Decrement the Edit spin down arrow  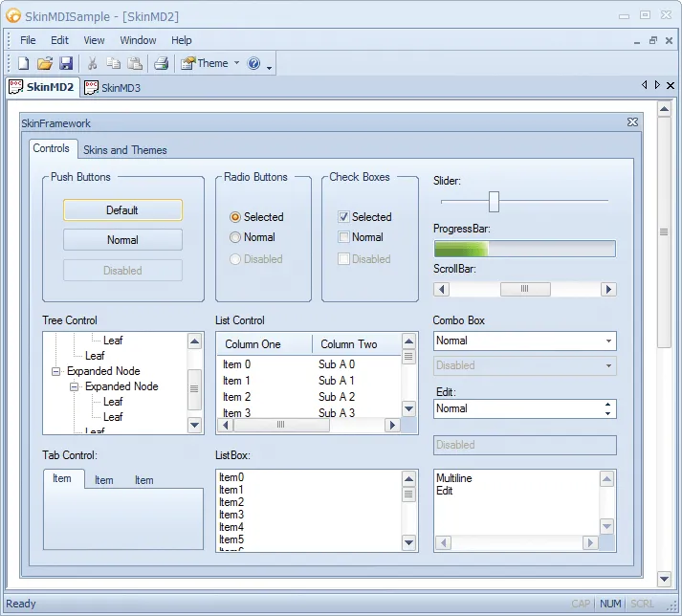607,414
